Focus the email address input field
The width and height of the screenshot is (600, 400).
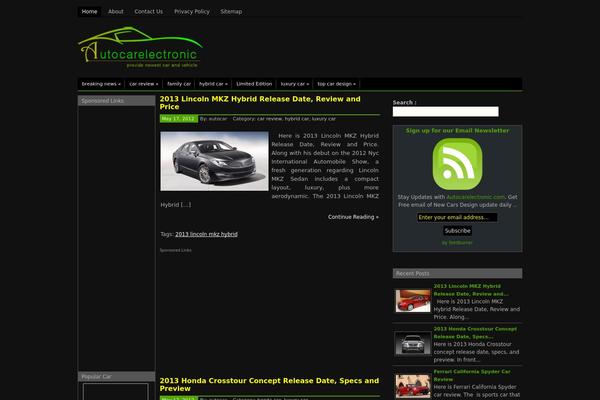point(457,217)
